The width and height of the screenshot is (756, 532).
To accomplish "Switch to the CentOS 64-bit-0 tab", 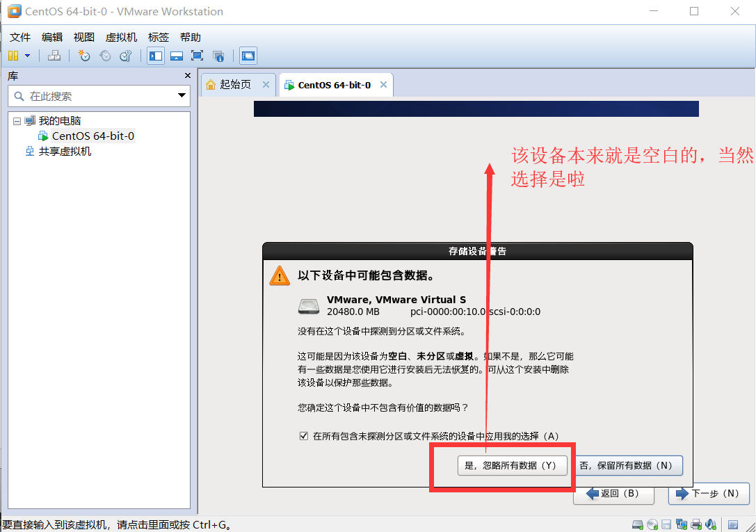I will 334,86.
